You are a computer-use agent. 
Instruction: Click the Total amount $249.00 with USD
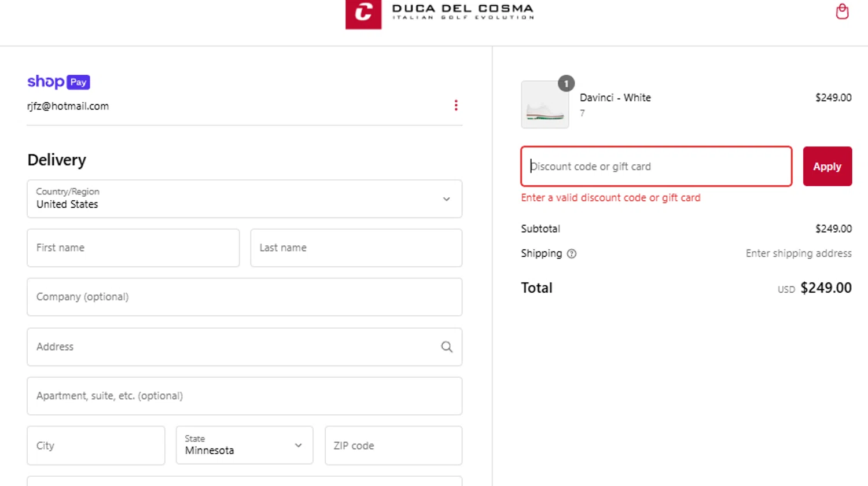[x=814, y=288]
